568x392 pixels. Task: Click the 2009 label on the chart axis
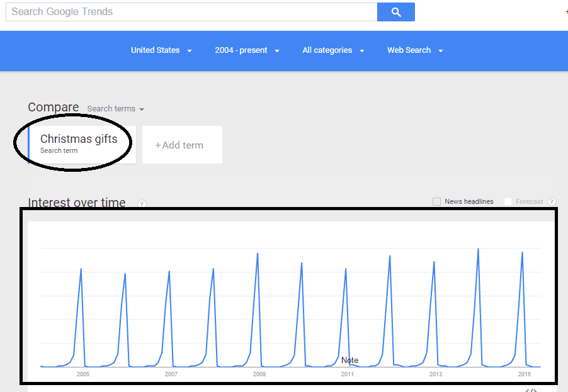[x=258, y=374]
